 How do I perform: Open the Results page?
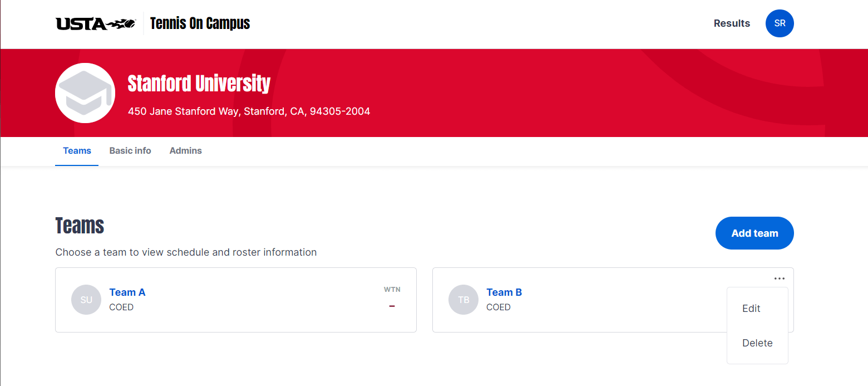(x=732, y=23)
